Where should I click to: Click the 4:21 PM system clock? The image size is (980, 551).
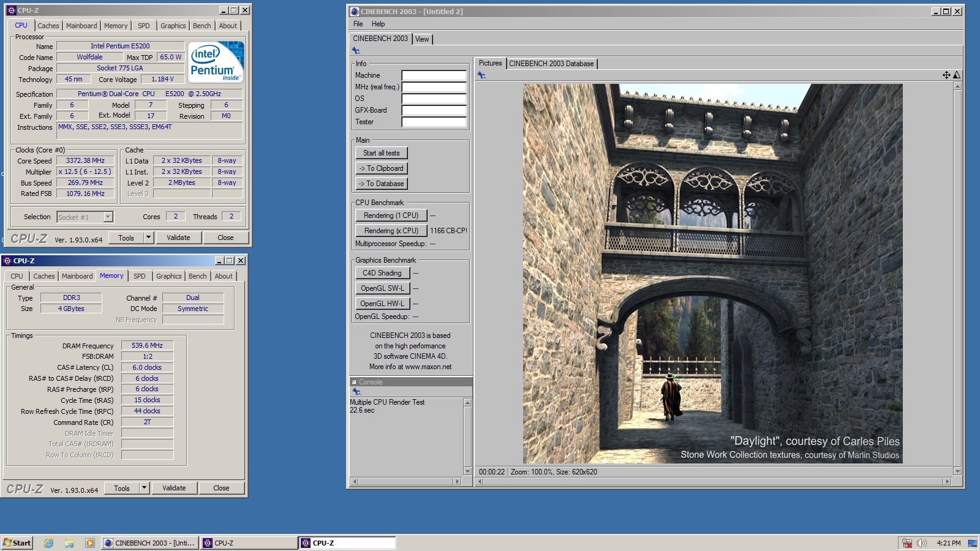point(948,543)
